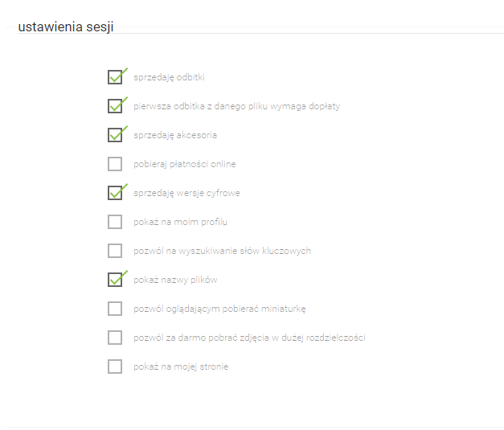Image resolution: width=504 pixels, height=430 pixels.
Task: Enable "pozwól oglądającym pobierać miniaturkę" checkbox
Action: point(115,309)
